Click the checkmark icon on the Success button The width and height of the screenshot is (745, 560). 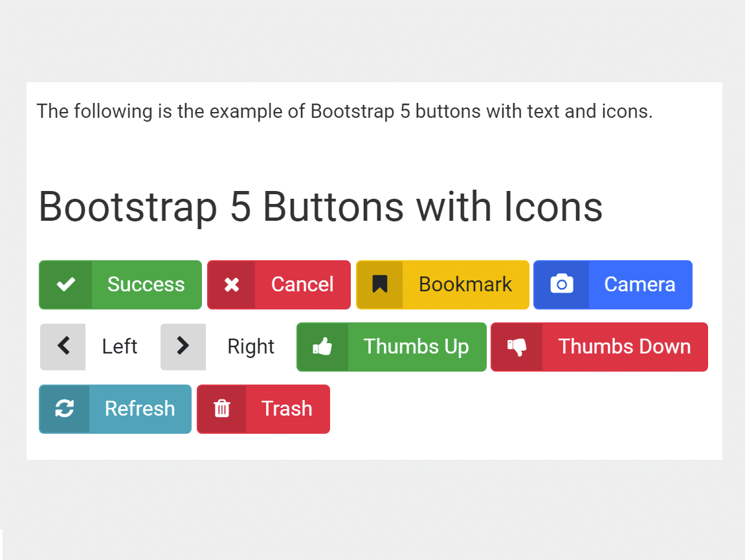[65, 285]
